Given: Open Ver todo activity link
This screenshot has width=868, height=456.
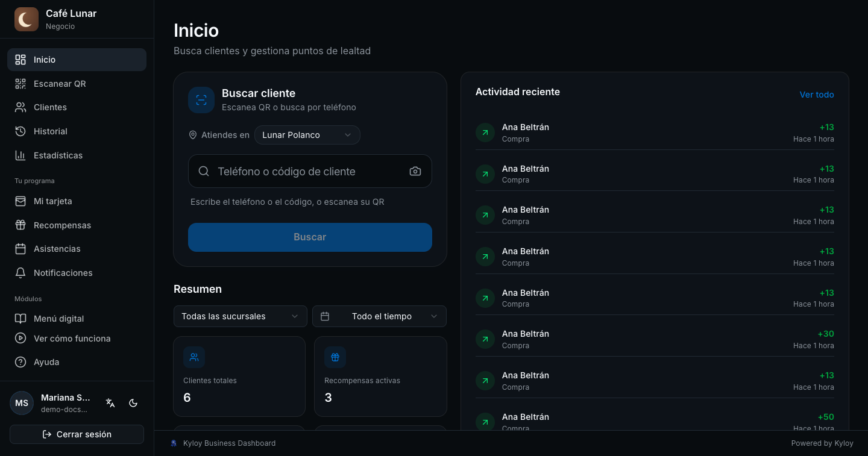Looking at the screenshot, I should coord(817,95).
